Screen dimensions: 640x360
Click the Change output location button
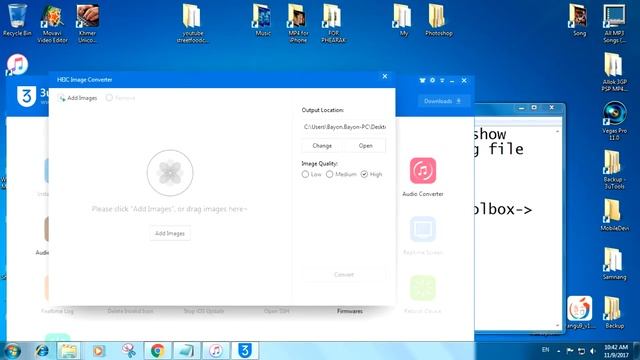pos(322,146)
